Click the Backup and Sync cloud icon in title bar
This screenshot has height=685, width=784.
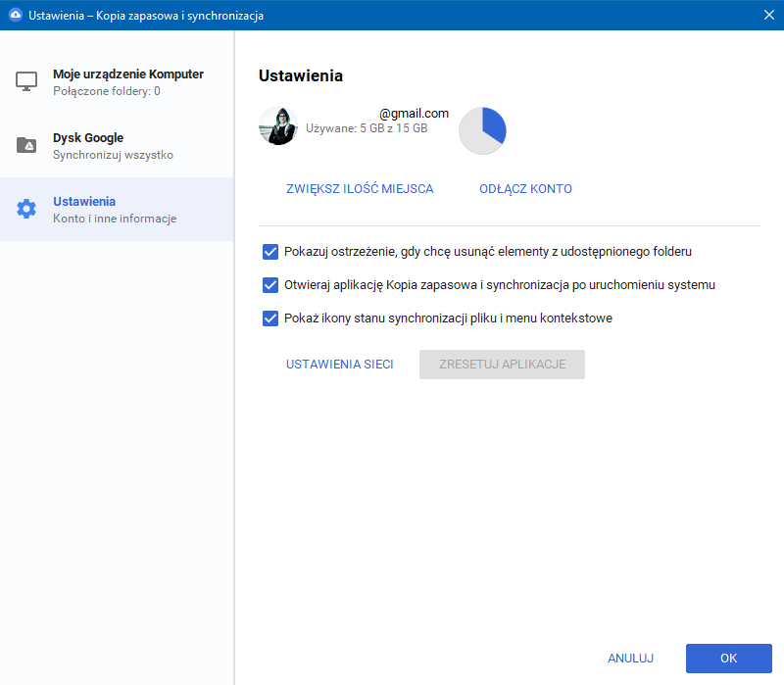point(16,15)
